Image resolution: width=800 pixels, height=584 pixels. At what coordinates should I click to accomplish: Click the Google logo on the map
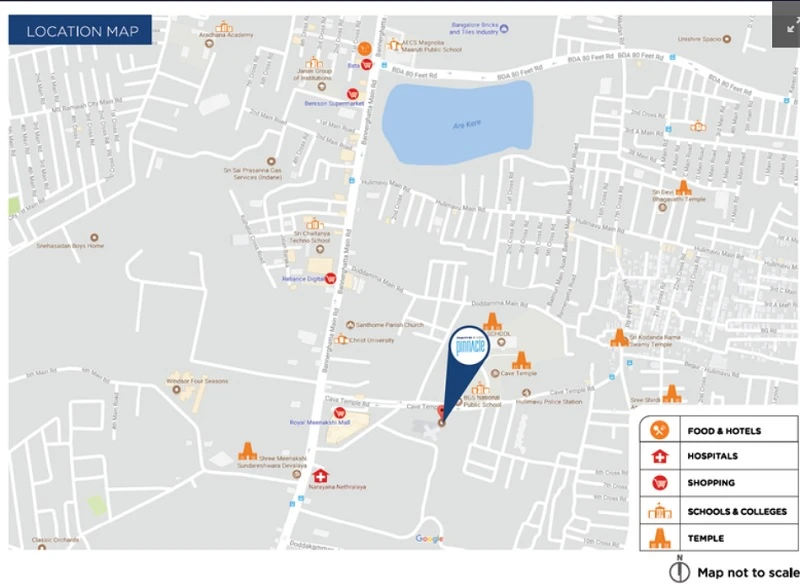click(x=429, y=539)
